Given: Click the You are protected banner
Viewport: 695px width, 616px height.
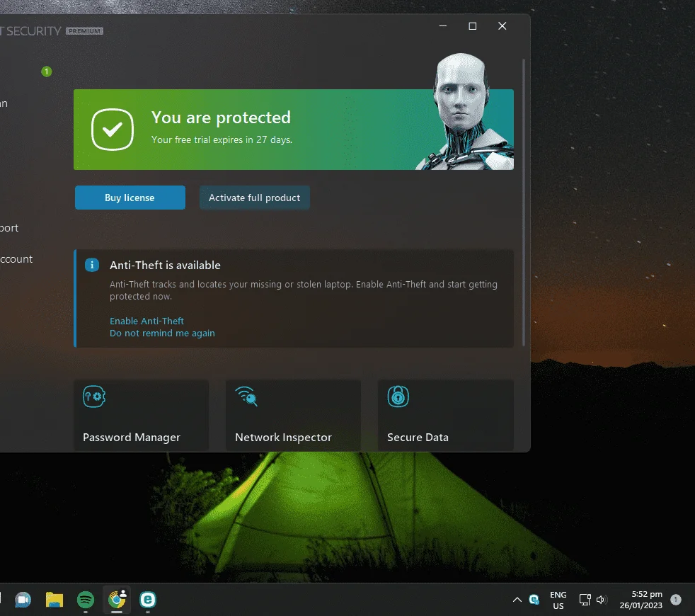Looking at the screenshot, I should tap(294, 130).
